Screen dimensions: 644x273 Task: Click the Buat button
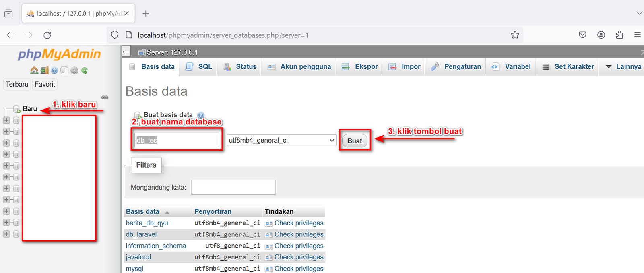tap(355, 141)
